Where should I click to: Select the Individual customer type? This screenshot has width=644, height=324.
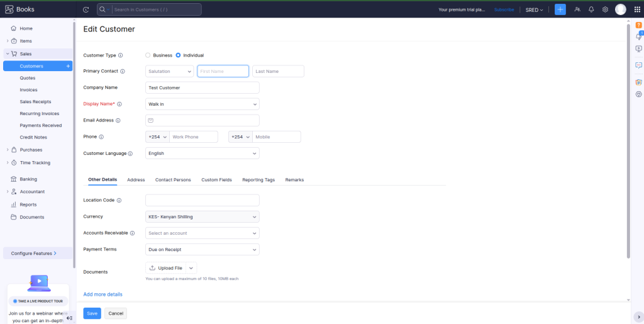coord(178,55)
